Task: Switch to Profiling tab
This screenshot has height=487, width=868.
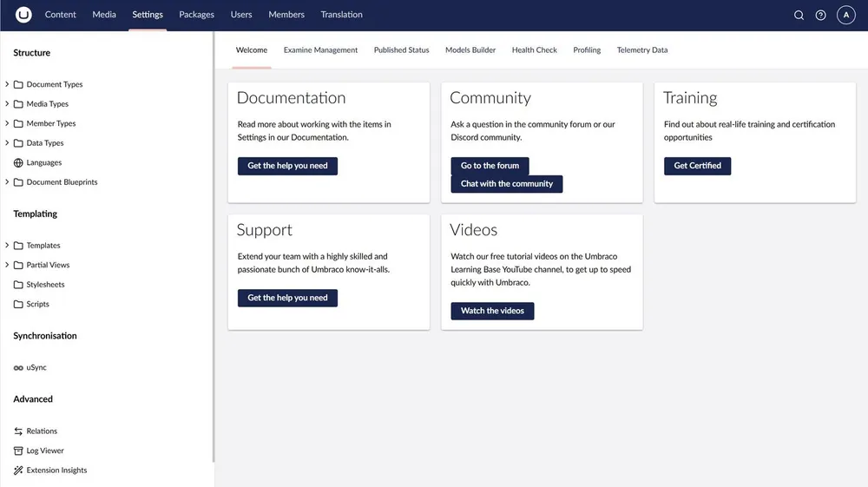Action: (587, 49)
